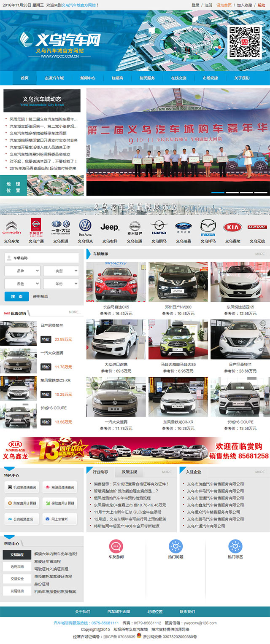Open the 年份 dropdown
270x644 pixels.
(x=61, y=284)
